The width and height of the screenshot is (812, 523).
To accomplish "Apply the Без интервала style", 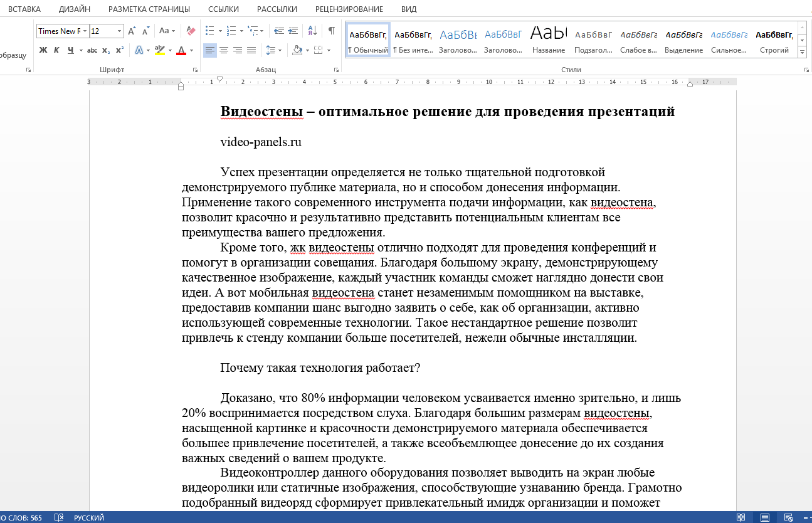I will [413, 40].
